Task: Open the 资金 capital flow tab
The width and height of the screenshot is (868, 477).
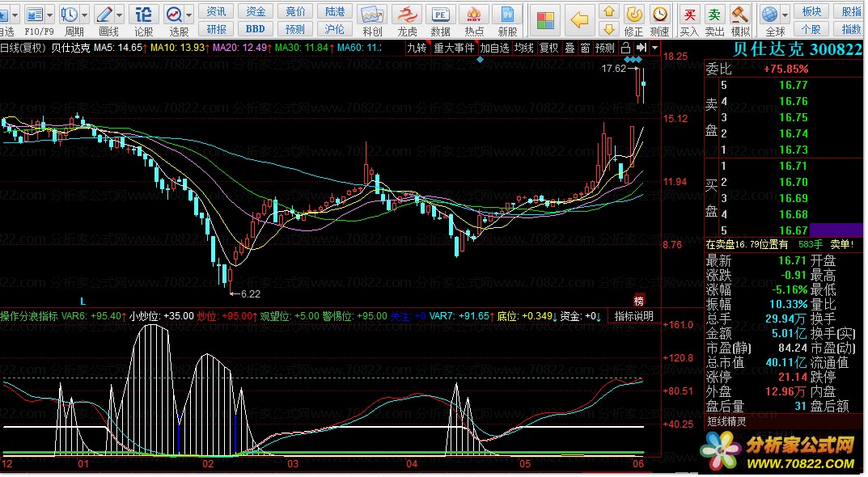Action: point(256,11)
